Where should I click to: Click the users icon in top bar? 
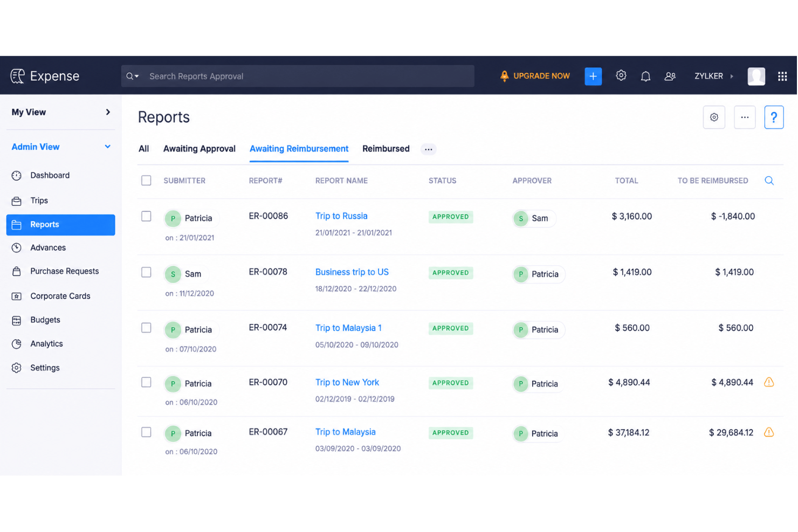[x=670, y=76]
